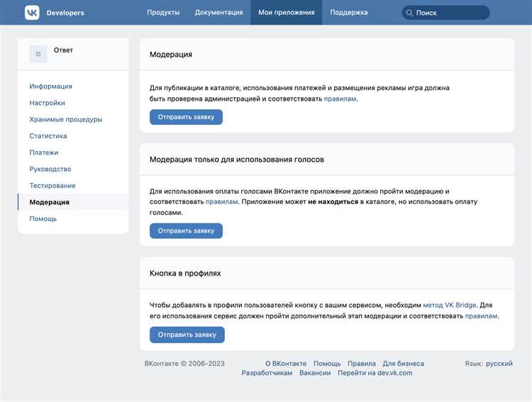Screen dimensions: 532x402
Task: Open Хранимые процедуры in the sidebar
Action: point(66,119)
